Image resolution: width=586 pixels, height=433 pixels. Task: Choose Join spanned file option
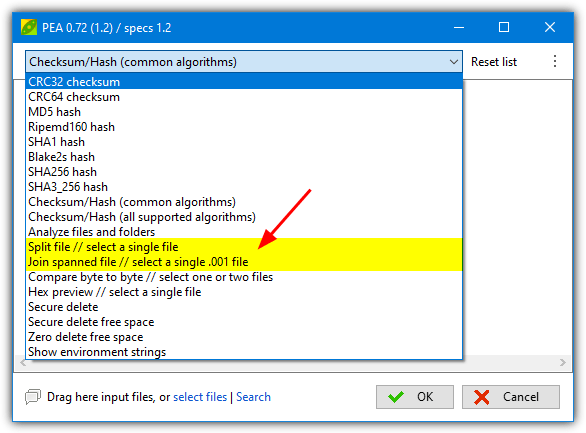244,262
